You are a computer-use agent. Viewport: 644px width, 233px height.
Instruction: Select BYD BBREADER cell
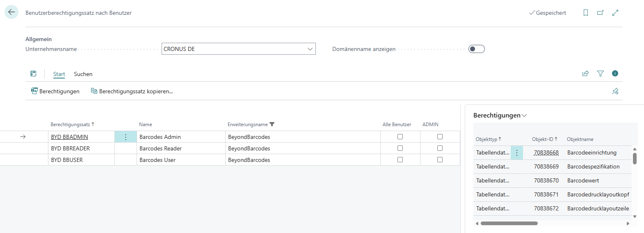point(81,148)
